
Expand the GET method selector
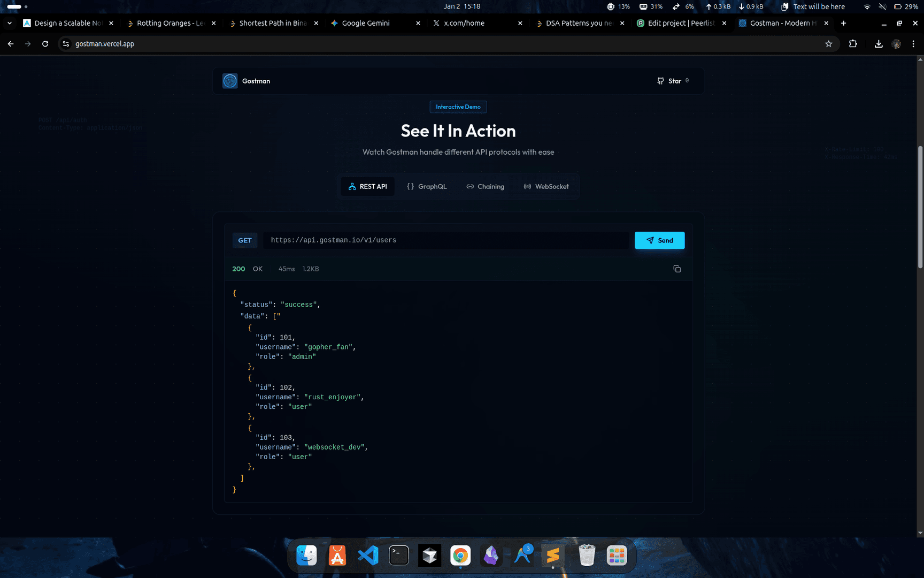coord(245,240)
